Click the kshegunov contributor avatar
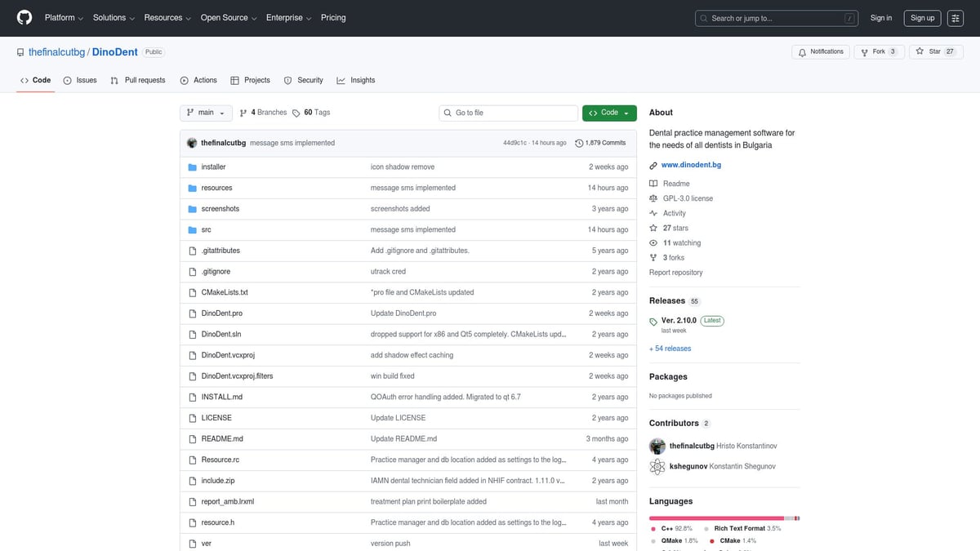 point(657,466)
